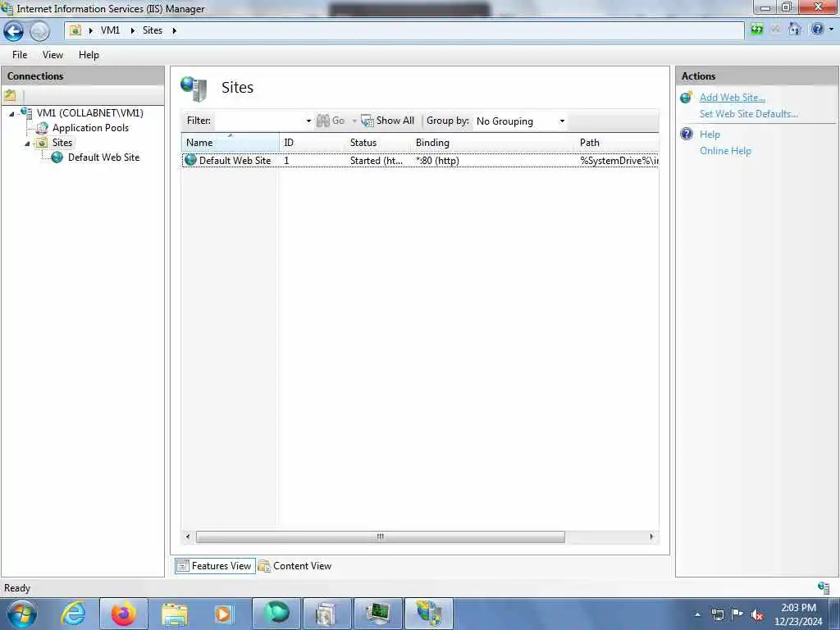840x630 pixels.
Task: Select VM1 breadcrumb in the address bar
Action: point(111,30)
